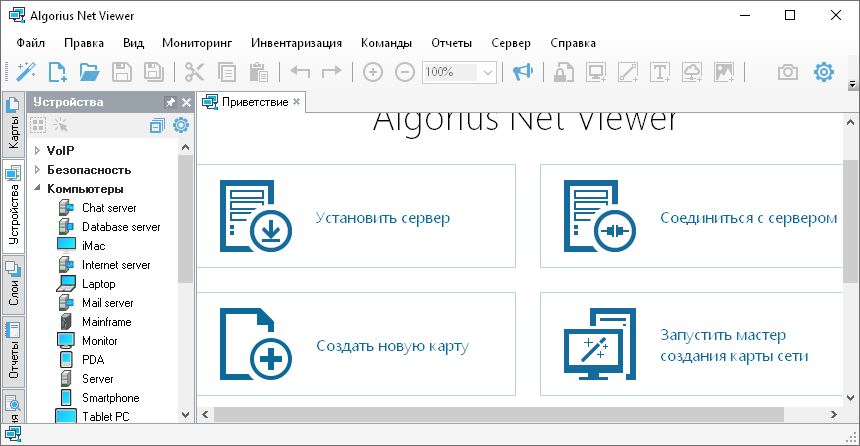Open the 100% zoom dropdown

click(487, 72)
